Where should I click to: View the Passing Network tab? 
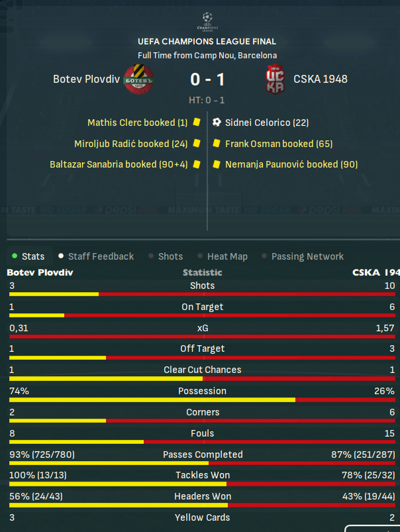point(303,256)
